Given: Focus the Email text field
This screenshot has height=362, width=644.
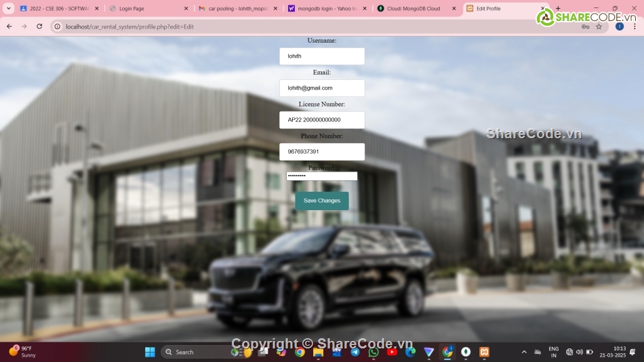Looking at the screenshot, I should (x=321, y=88).
